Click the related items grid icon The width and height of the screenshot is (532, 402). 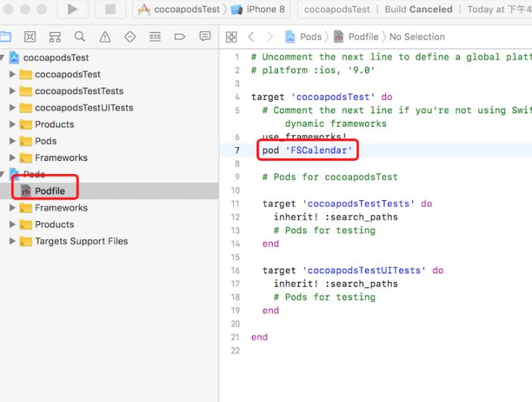point(231,36)
